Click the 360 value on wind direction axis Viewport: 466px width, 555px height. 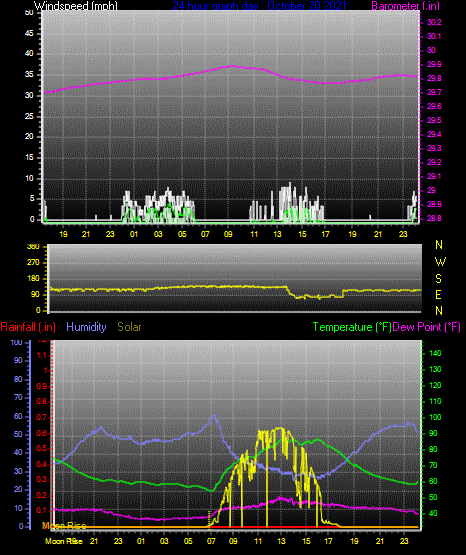point(33,247)
